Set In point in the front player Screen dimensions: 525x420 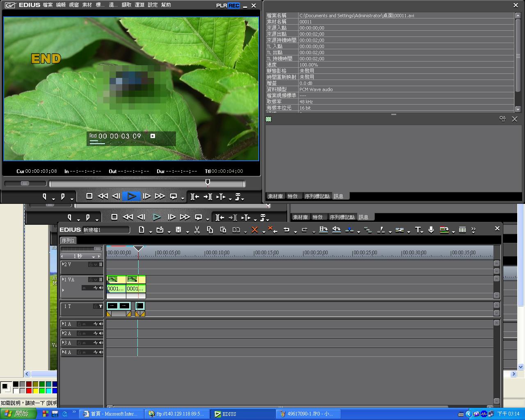point(45,196)
